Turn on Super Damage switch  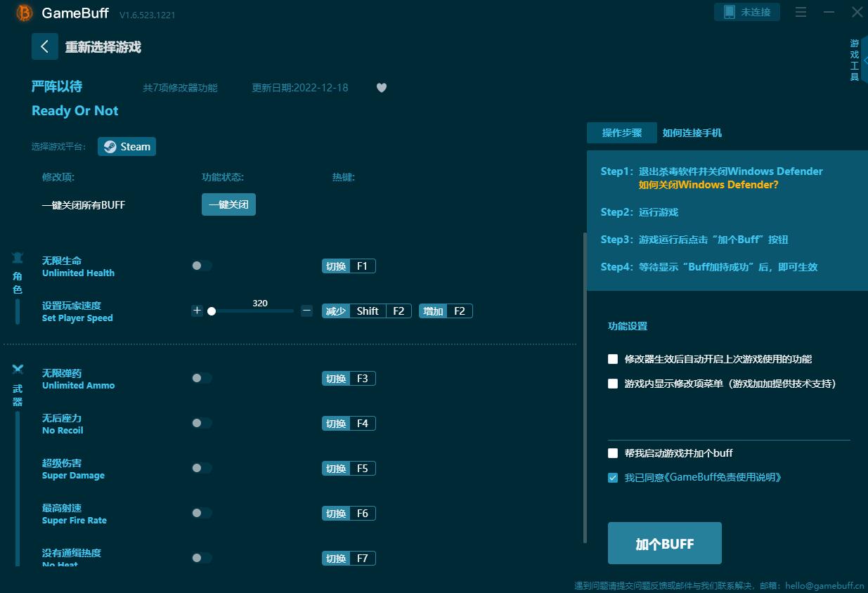pyautogui.click(x=202, y=468)
